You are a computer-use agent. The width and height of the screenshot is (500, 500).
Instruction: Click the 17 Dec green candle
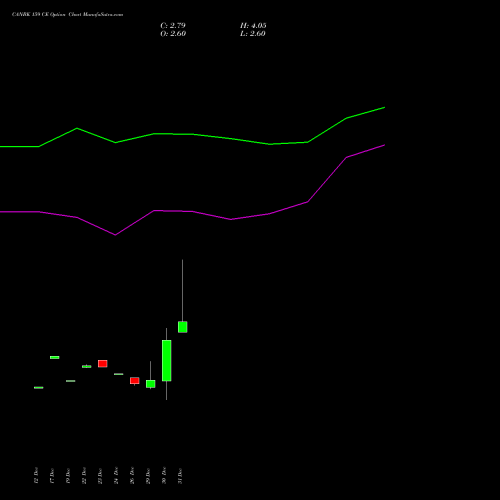[54, 357]
